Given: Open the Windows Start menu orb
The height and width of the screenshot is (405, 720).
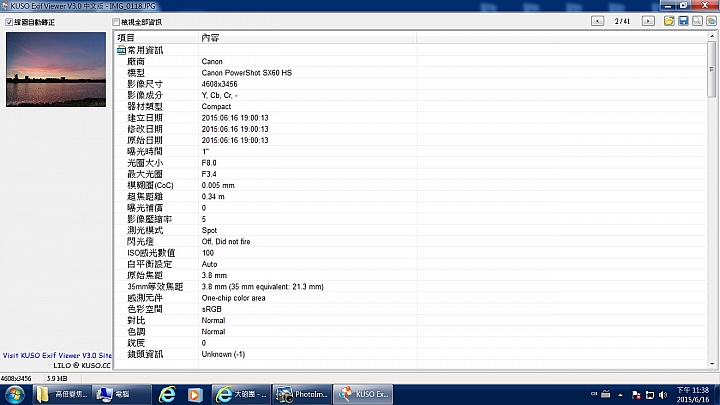Looking at the screenshot, I should pos(15,394).
